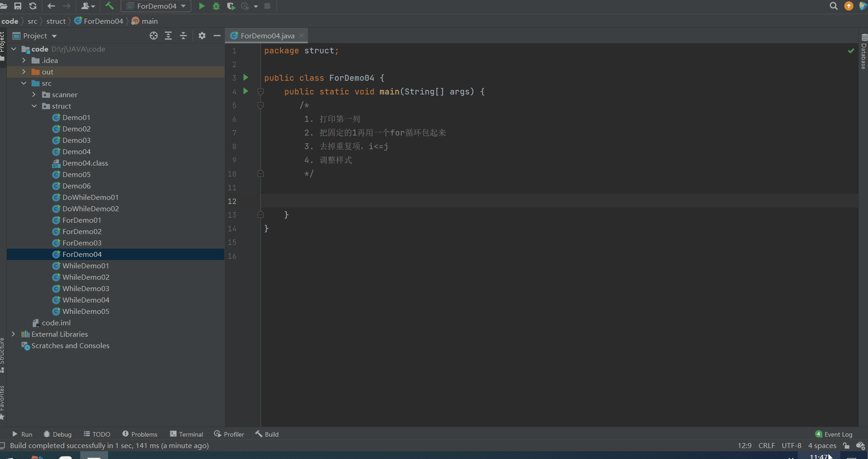The width and height of the screenshot is (868, 459).
Task: Expand the out folder
Action: pyautogui.click(x=24, y=72)
